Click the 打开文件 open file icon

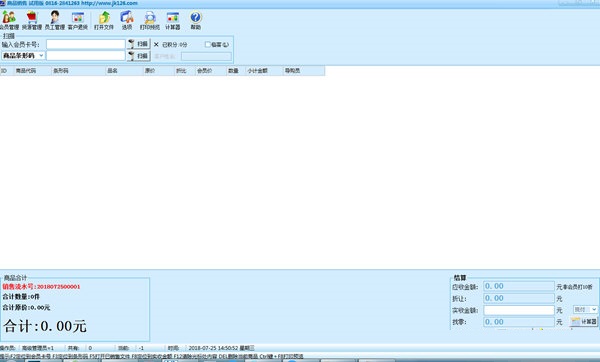[x=104, y=21]
